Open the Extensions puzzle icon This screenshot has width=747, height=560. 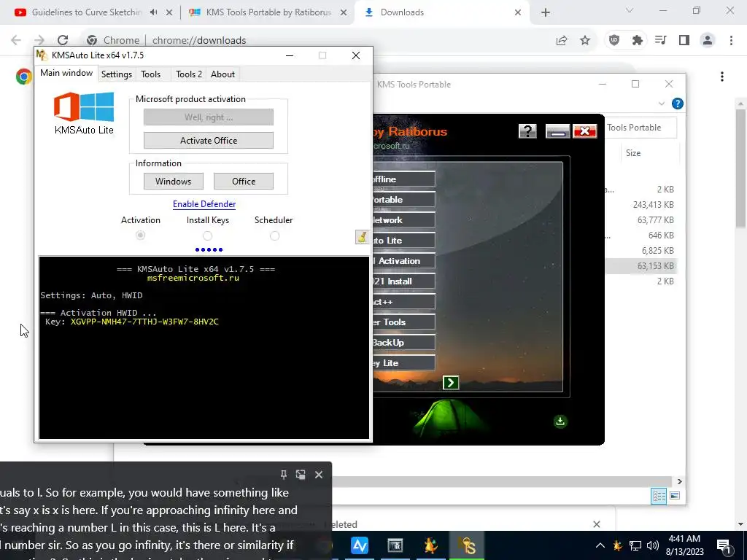pos(638,41)
